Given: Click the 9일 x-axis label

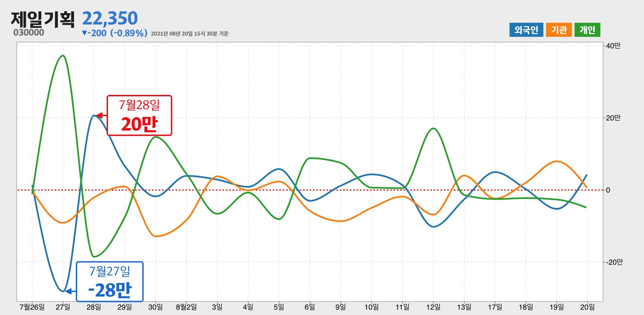Looking at the screenshot, I should [x=341, y=307].
